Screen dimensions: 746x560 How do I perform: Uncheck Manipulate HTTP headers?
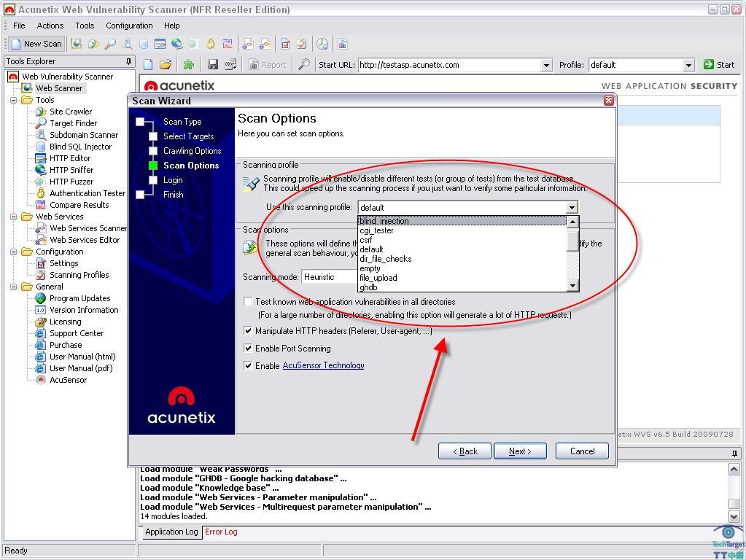[248, 330]
